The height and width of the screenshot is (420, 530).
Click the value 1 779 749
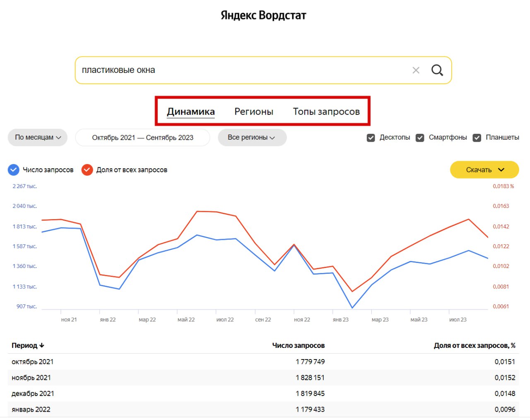pos(310,362)
